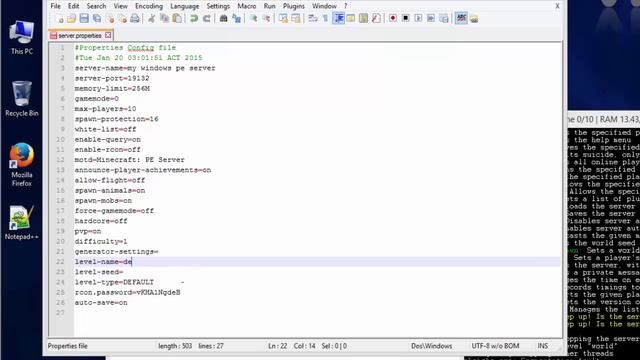Click the Copy toolbar icon

pos(164,18)
